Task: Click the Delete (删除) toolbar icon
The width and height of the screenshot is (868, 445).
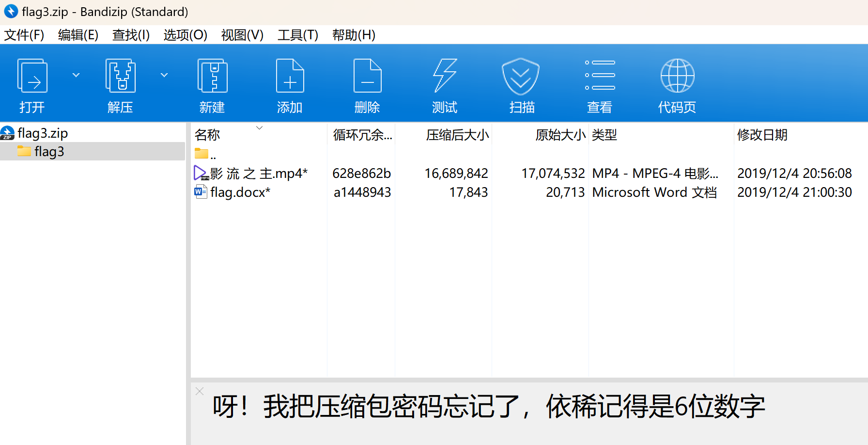Action: coord(367,76)
